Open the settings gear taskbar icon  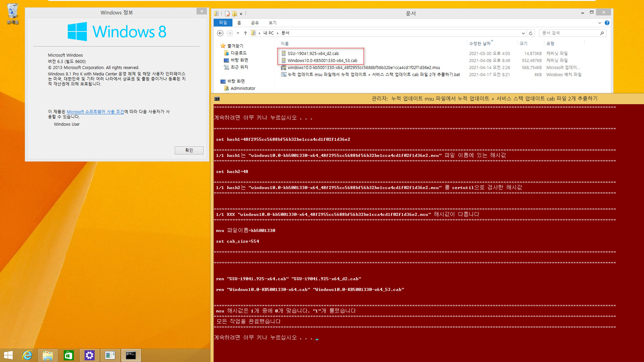tap(90, 355)
